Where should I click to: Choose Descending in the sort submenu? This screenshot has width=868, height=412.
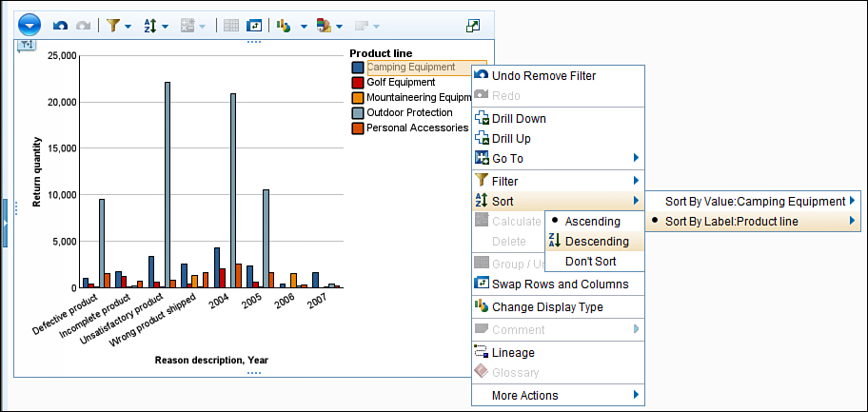tap(595, 241)
